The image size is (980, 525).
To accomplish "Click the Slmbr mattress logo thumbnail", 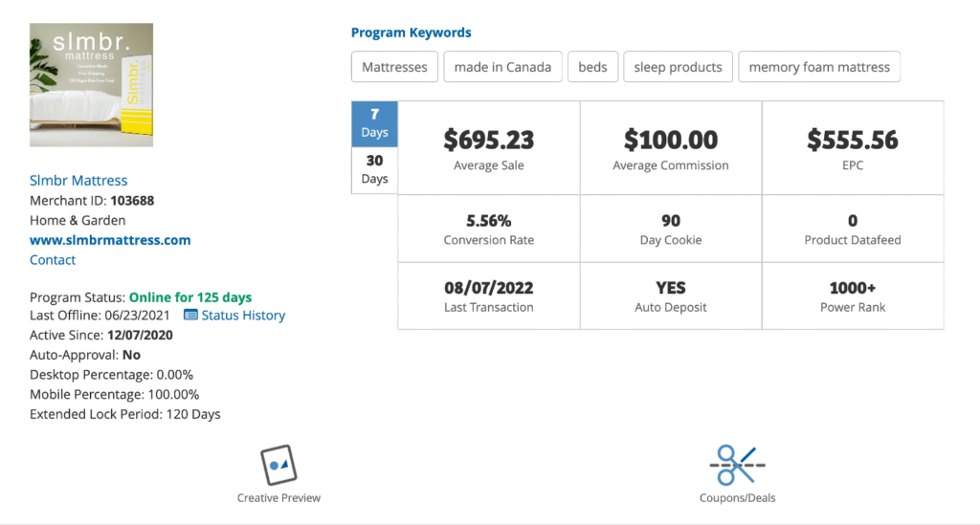I will click(91, 85).
